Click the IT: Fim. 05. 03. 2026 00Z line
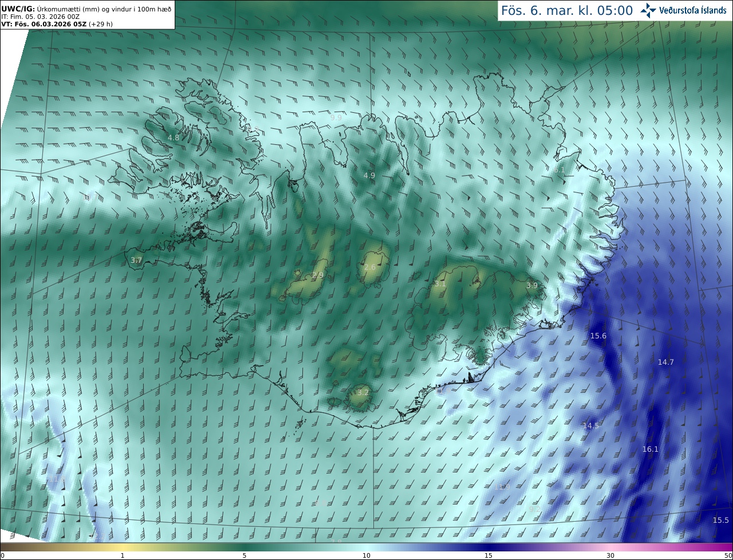 [x=40, y=17]
